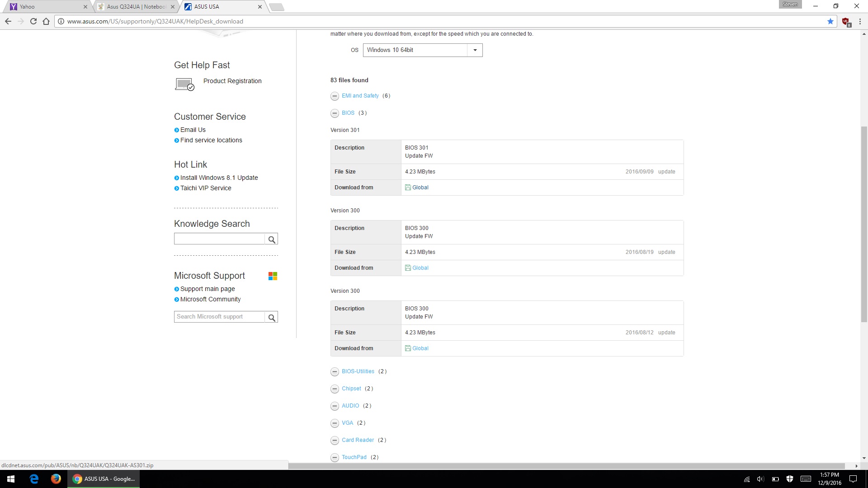Open touch keyboard tray icon
This screenshot has width=868, height=488.
806,479
